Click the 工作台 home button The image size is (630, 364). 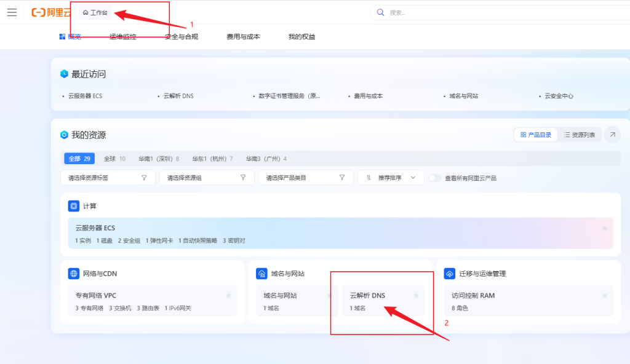tap(95, 12)
